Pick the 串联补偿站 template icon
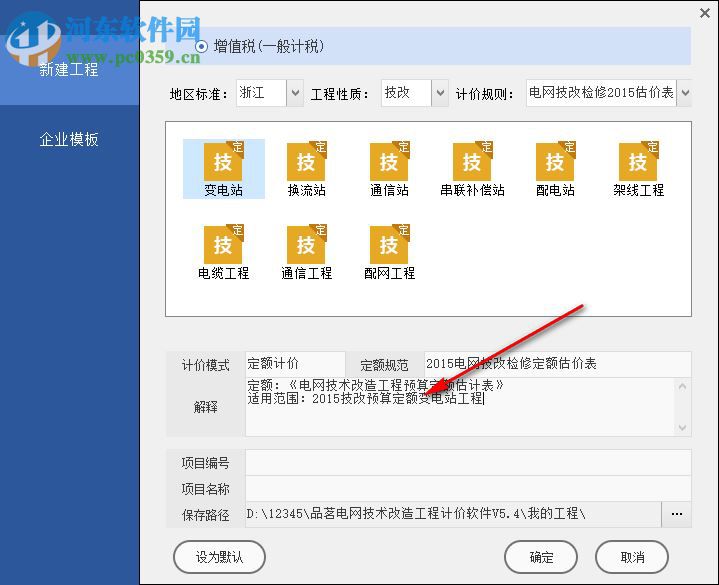 click(472, 168)
